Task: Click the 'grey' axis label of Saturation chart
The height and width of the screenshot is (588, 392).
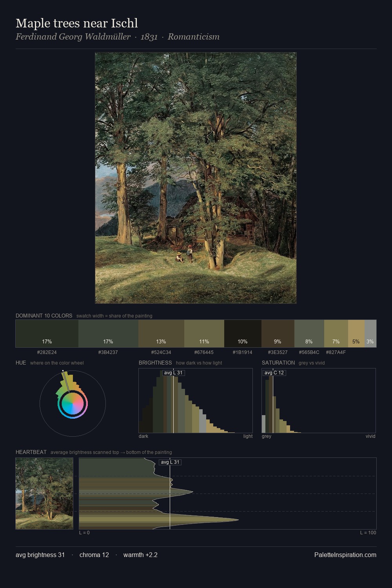Action: pos(267,436)
